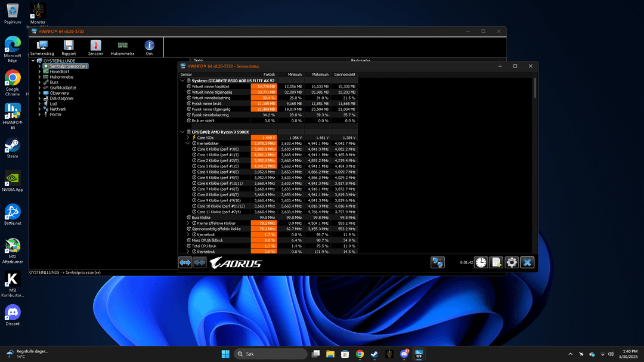Select Hukommelse in the hardware tree
Image resolution: width=644 pixels, height=362 pixels.
coord(61,77)
